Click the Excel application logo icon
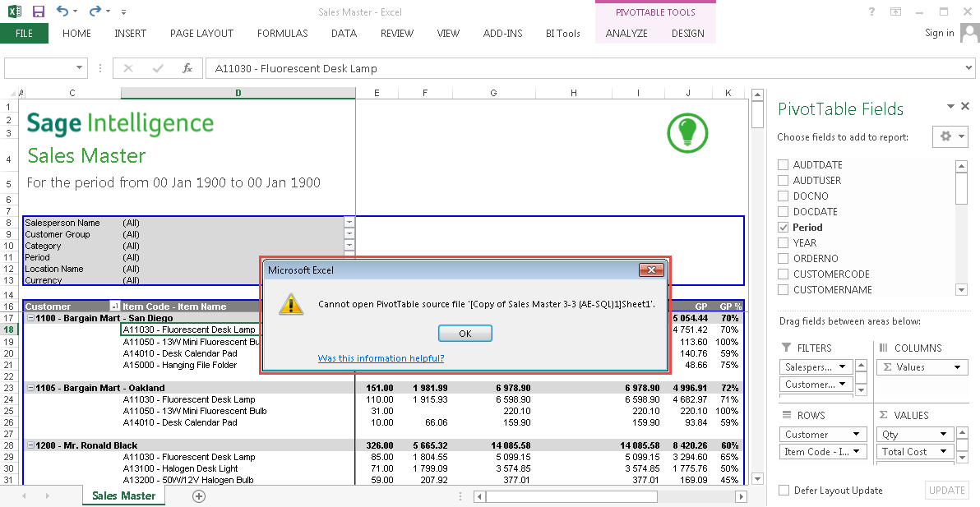980x507 pixels. click(x=14, y=12)
